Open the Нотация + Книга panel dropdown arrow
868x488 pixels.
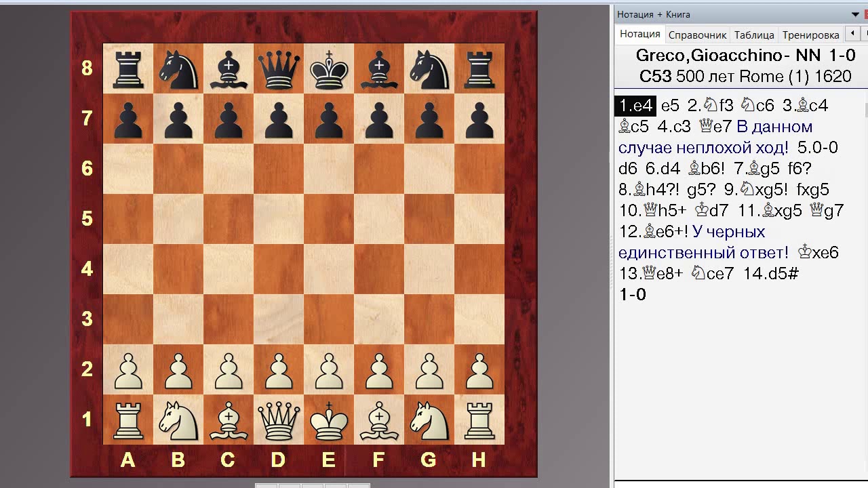(x=856, y=14)
